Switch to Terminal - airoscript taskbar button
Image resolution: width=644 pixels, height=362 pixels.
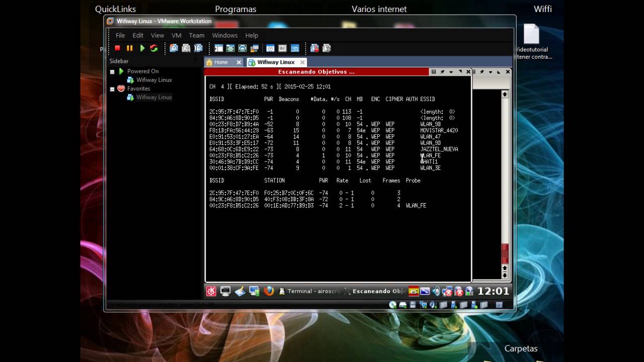(309, 291)
